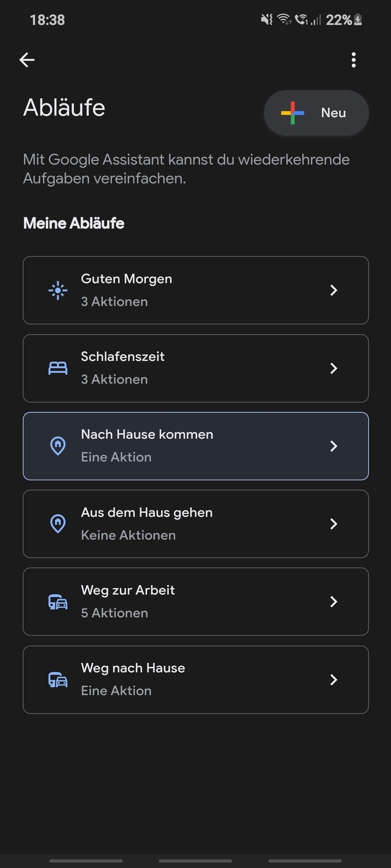The image size is (391, 868).
Task: Select the Weg zur Arbeit routine title
Action: (128, 590)
